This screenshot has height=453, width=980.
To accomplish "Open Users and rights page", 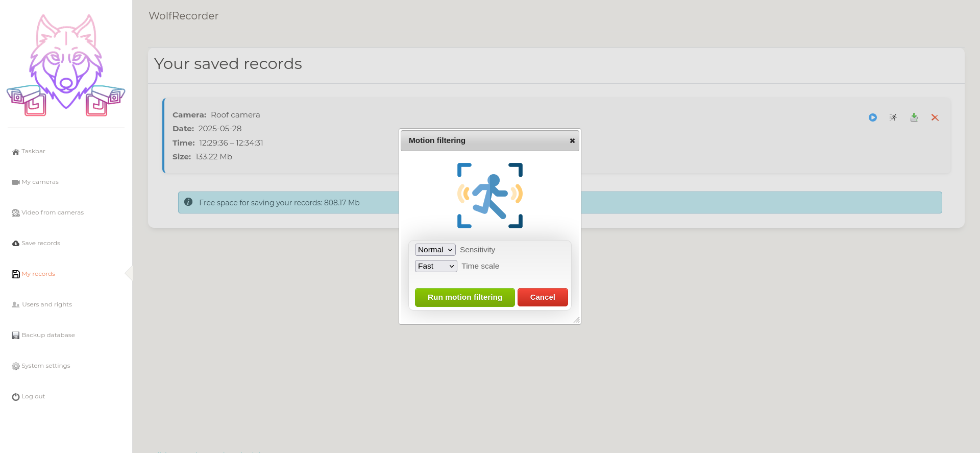I will 46,305.
